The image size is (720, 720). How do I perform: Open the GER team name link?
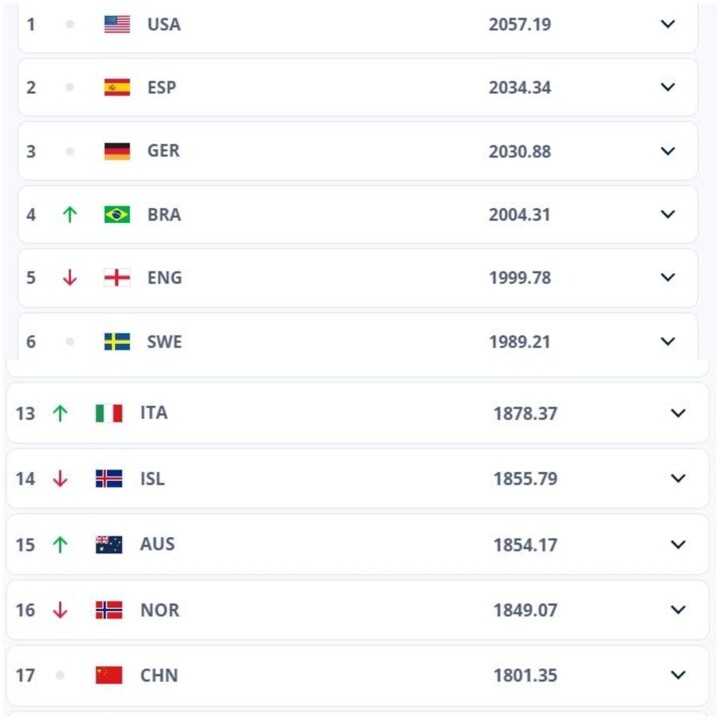tap(163, 151)
